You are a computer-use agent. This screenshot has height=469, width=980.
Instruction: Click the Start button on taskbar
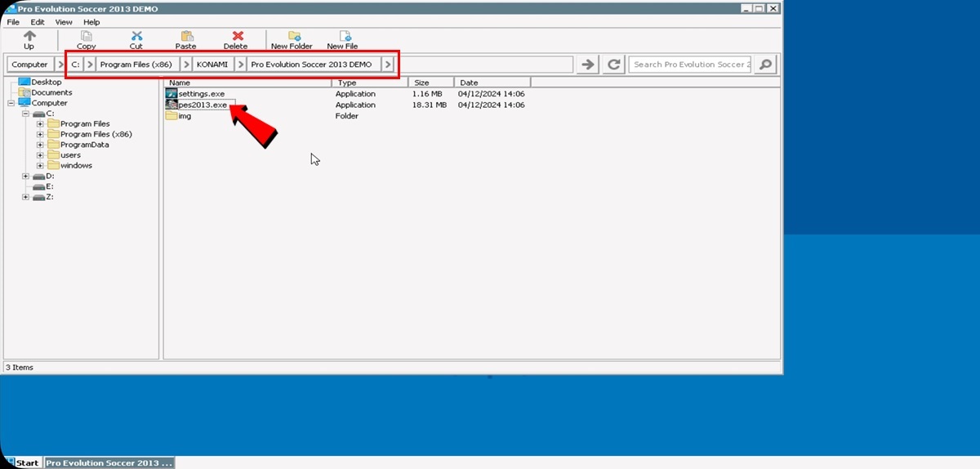coord(22,462)
